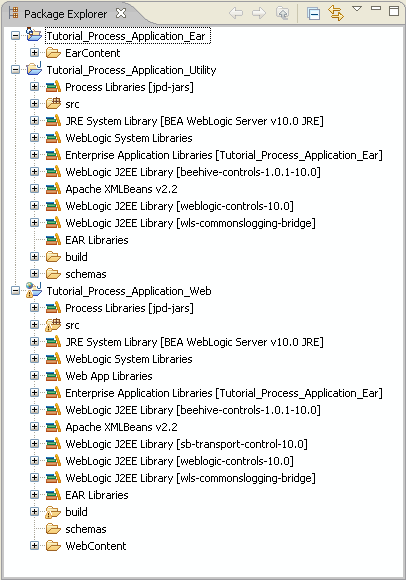Collapse Tutorial_Process_Application_Utility project node

tap(15, 70)
